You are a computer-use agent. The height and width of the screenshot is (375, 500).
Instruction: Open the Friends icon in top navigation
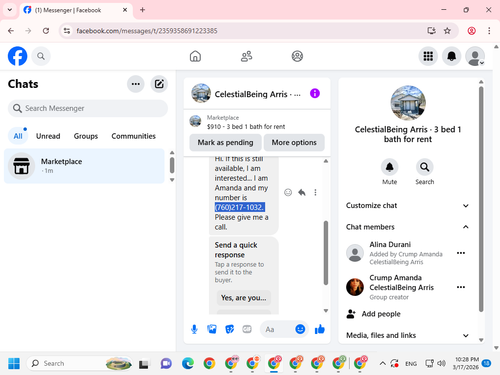click(247, 56)
